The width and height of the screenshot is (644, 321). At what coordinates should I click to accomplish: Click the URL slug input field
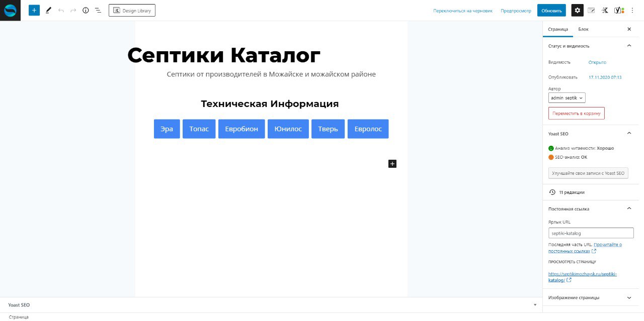[591, 233]
